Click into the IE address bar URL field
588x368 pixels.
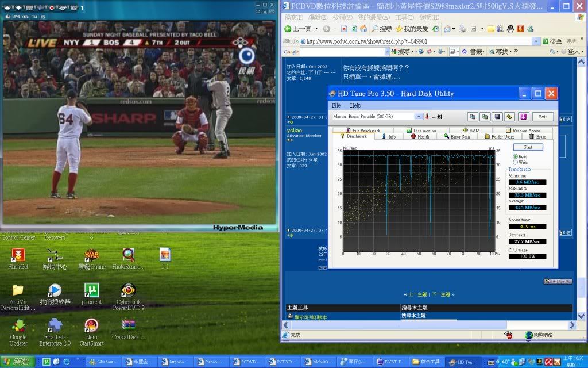[419, 41]
